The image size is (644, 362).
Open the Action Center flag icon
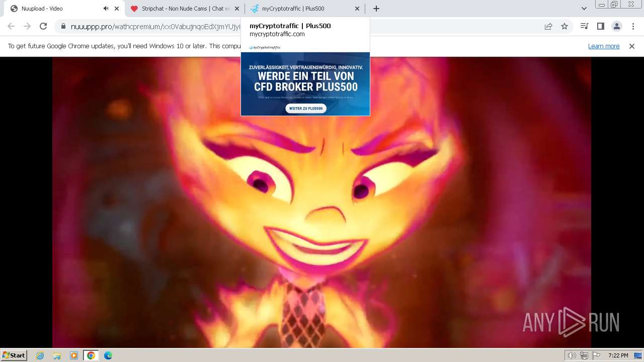click(x=595, y=355)
